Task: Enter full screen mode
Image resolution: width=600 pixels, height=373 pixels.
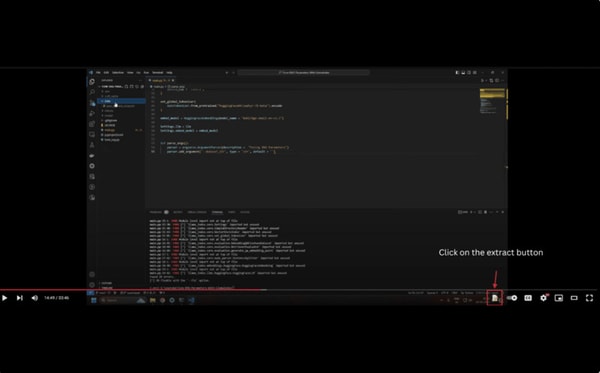Action: point(589,298)
